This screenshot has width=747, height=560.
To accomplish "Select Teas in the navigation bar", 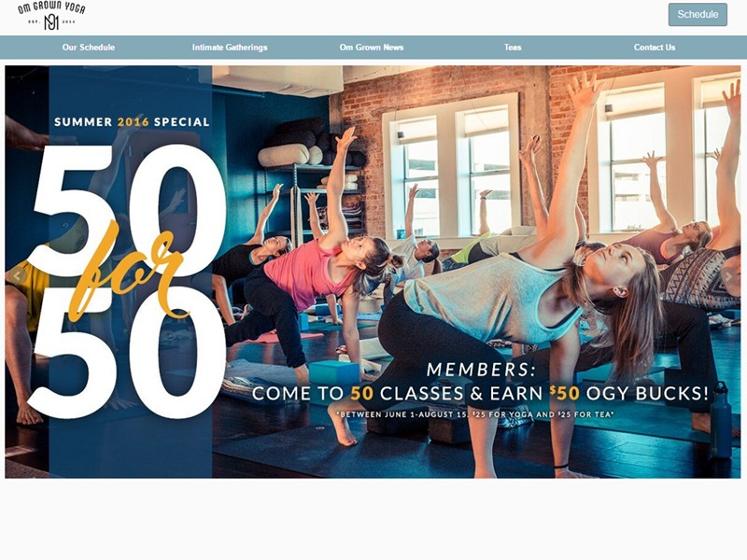I will pyautogui.click(x=513, y=48).
